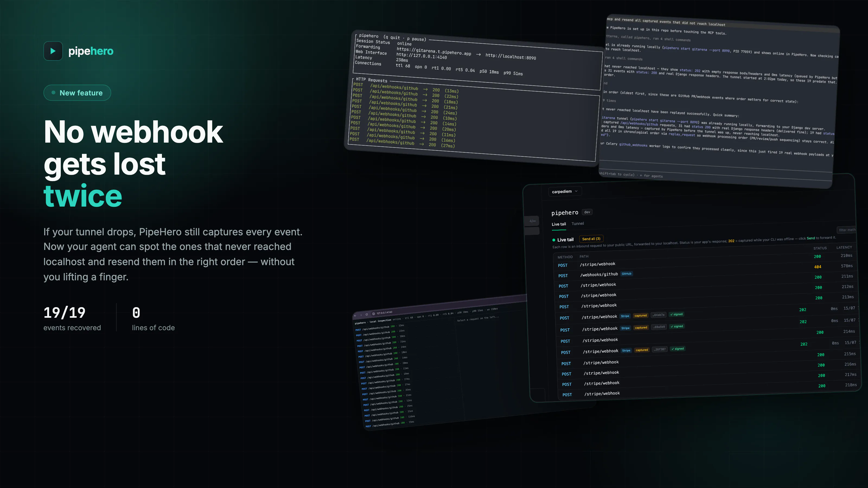Click the 218ms latency value
868x488 pixels.
[x=851, y=385]
